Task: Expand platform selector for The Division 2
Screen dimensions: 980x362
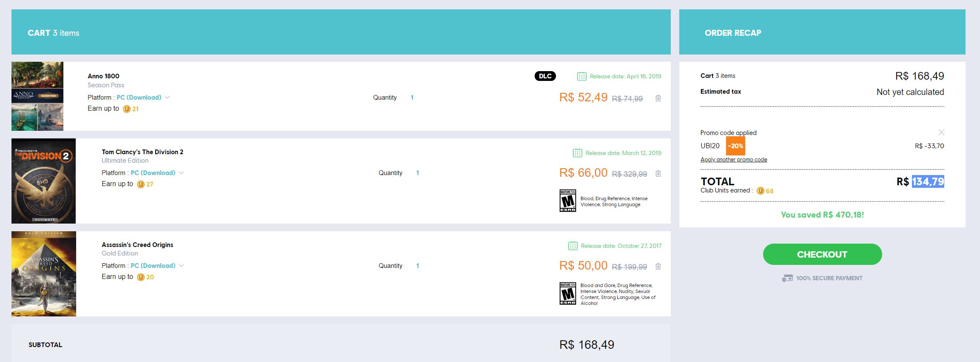Action: point(181,173)
